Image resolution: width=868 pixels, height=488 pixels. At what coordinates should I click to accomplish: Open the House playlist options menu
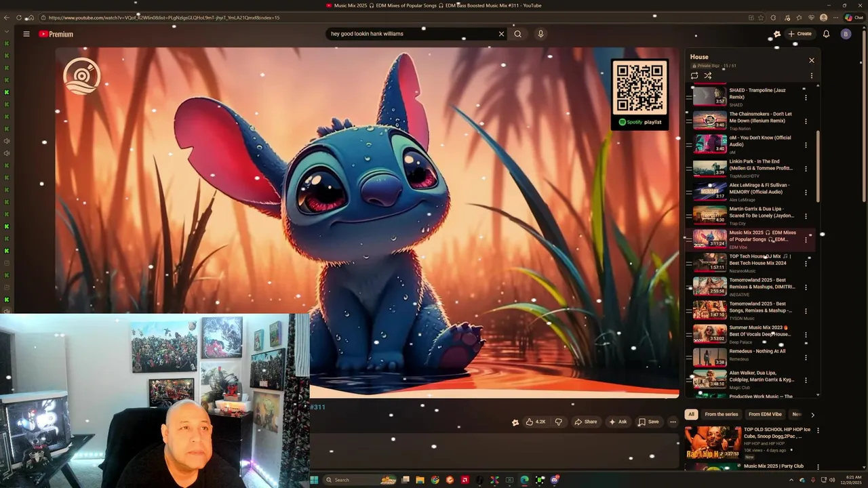pyautogui.click(x=811, y=76)
